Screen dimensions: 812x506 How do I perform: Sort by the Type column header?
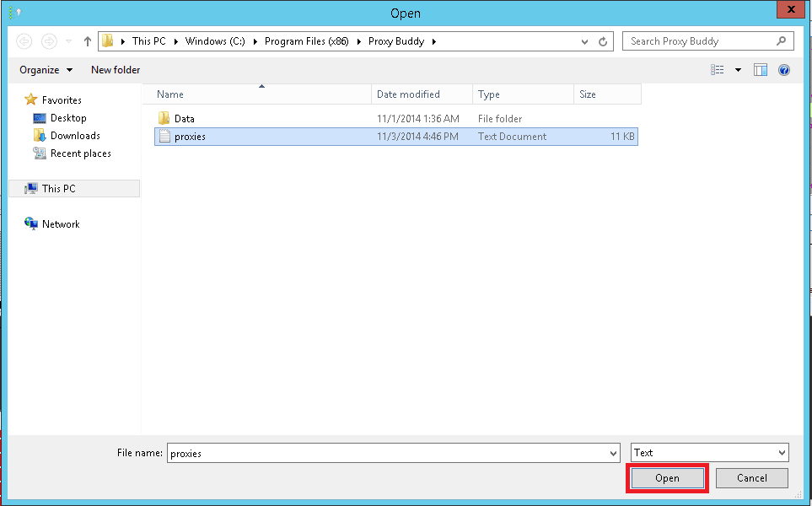coord(523,94)
